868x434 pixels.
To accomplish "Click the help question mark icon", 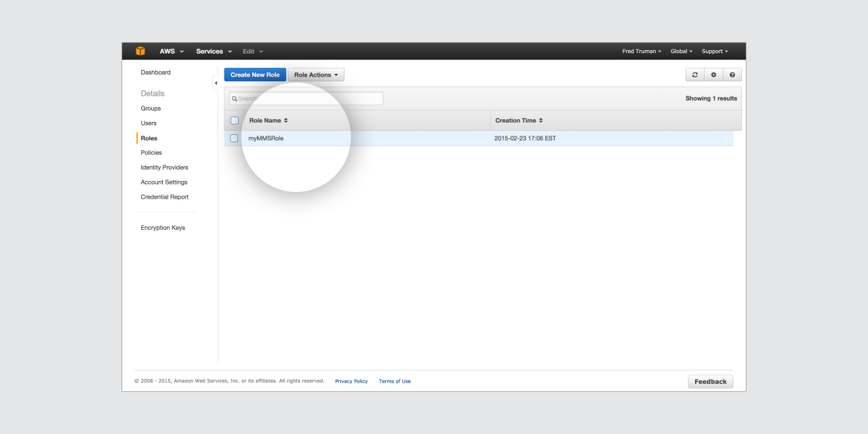I will point(732,75).
